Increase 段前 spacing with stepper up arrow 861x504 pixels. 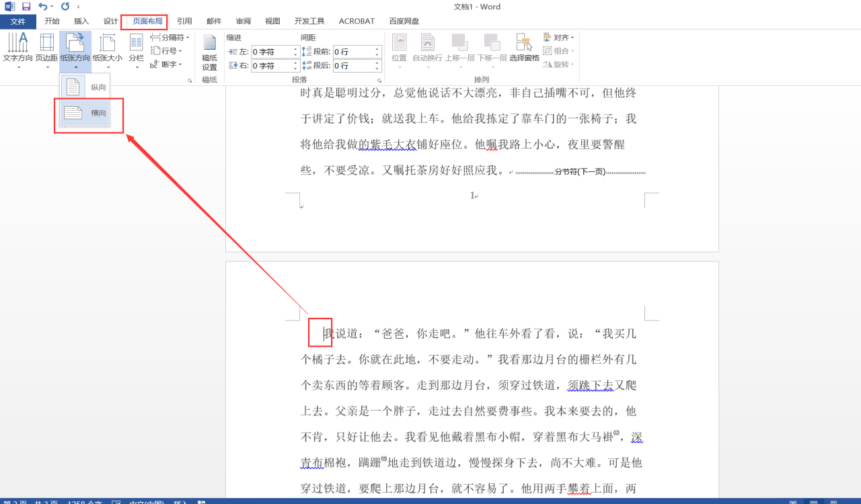377,49
